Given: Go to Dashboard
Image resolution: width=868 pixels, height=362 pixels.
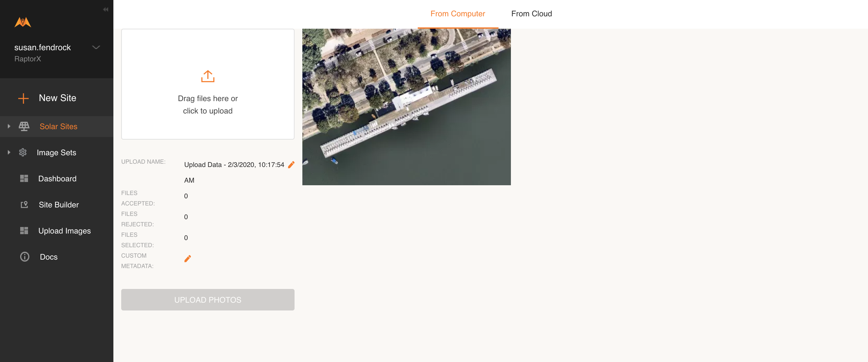Looking at the screenshot, I should pos(57,178).
